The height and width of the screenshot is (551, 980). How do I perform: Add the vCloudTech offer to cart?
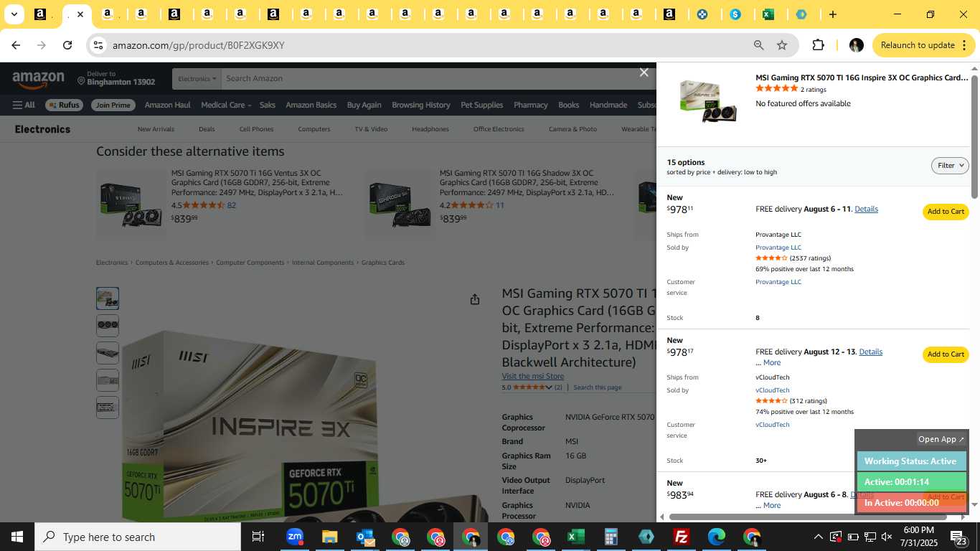click(946, 354)
